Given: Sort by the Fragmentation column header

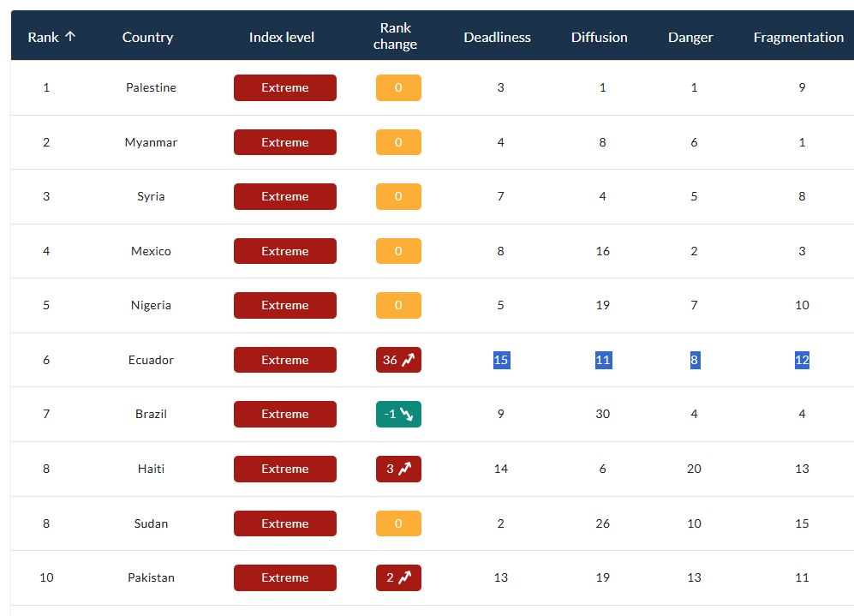Looking at the screenshot, I should (x=798, y=37).
